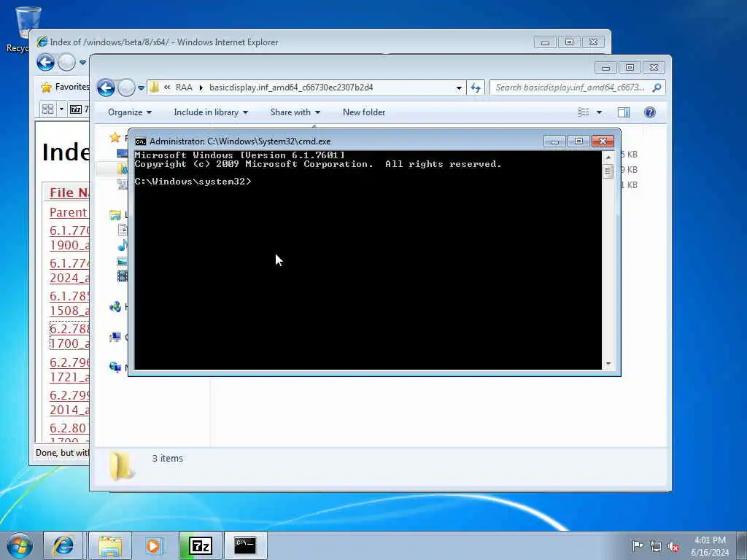The image size is (747, 560).
Task: Open the More view options dropdown arrow
Action: point(600,112)
